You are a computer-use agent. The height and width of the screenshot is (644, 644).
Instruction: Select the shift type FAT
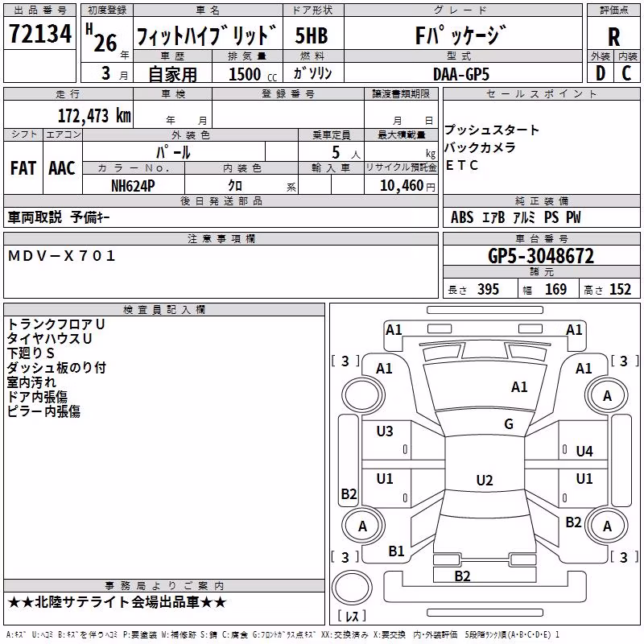click(23, 168)
